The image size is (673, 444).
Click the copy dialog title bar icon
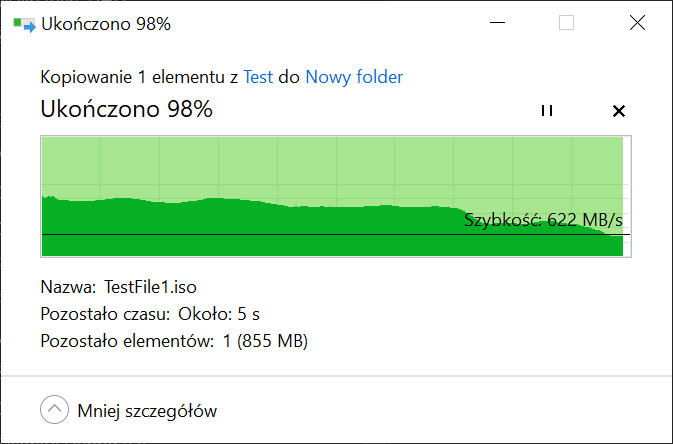pyautogui.click(x=24, y=24)
